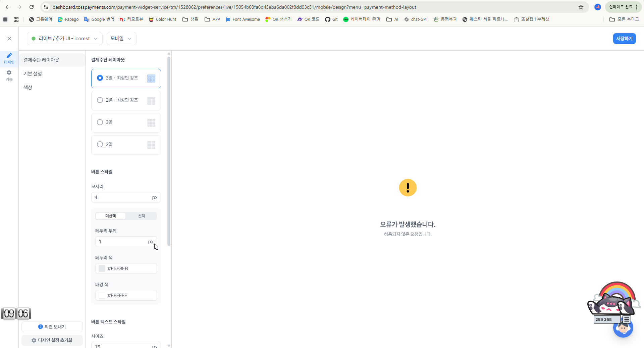Open Color Hunt bookmark
This screenshot has width=644, height=348.
pos(163,19)
